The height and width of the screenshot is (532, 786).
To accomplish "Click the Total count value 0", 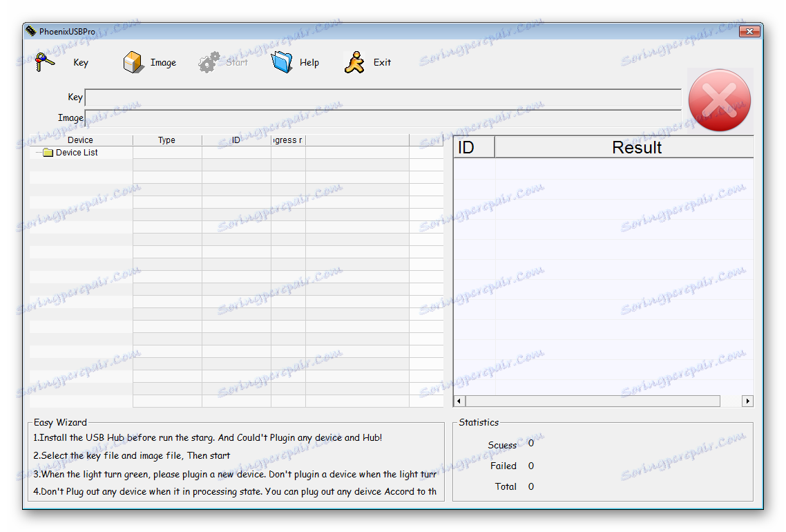I will point(531,486).
